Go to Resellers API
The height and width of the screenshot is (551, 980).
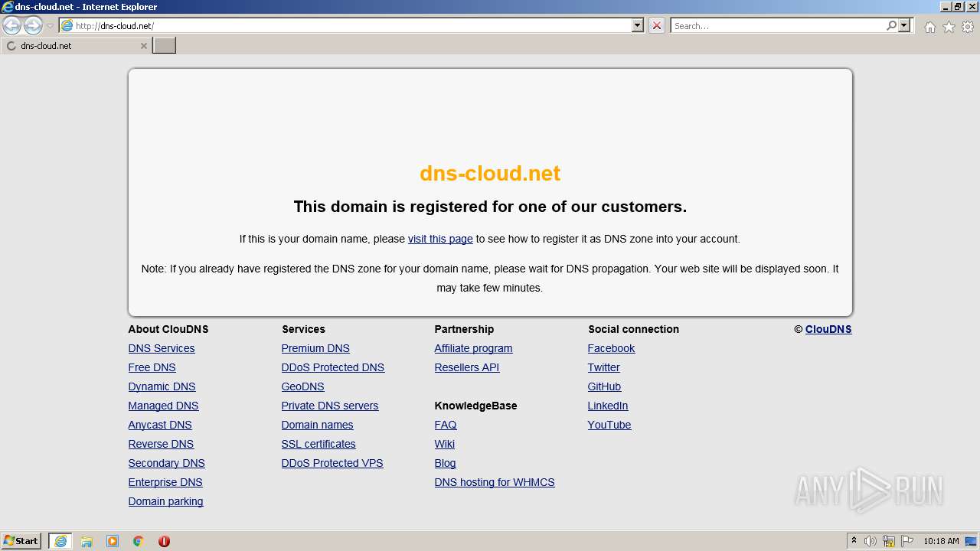coord(466,367)
